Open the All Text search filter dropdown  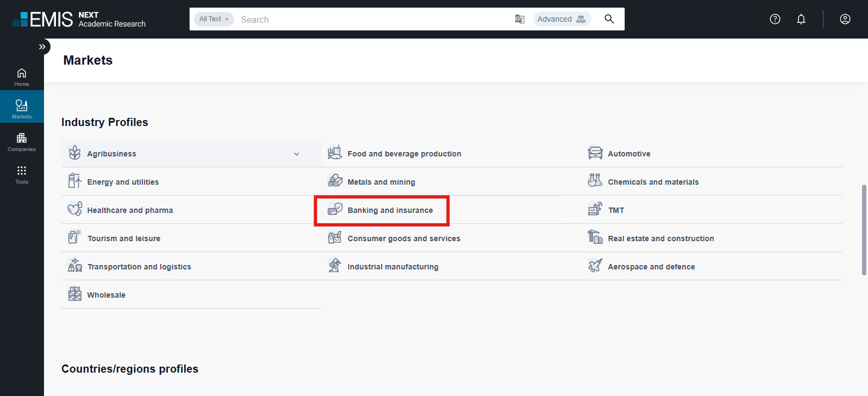point(213,19)
